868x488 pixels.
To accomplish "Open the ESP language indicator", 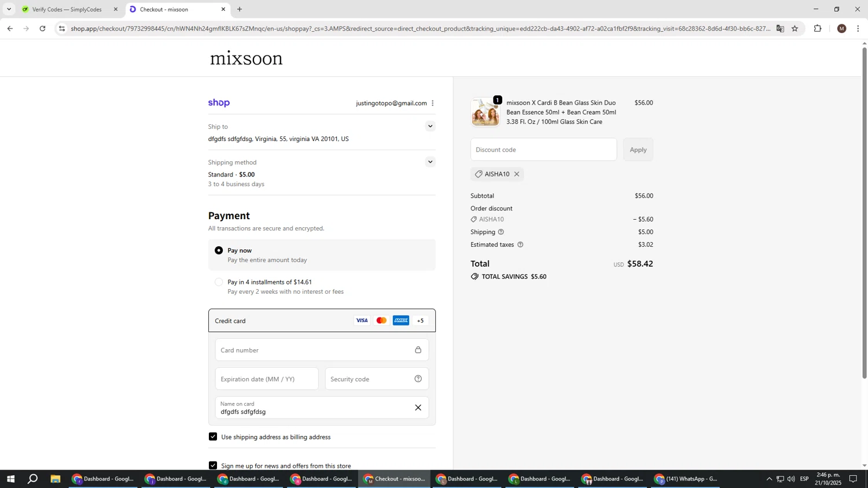I will [804, 479].
